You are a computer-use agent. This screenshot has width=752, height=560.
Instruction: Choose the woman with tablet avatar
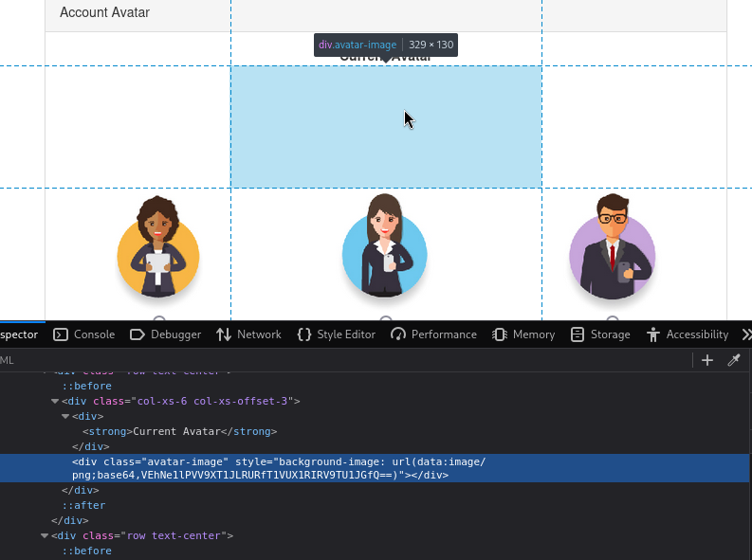158,246
